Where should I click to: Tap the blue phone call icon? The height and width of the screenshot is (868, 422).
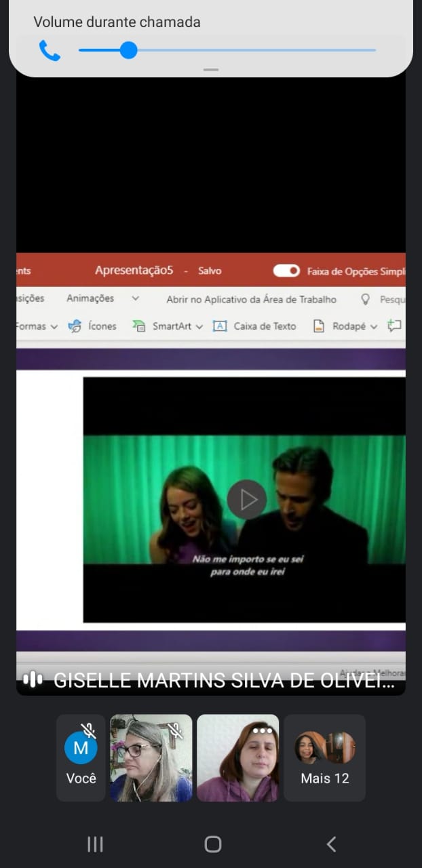coord(50,50)
